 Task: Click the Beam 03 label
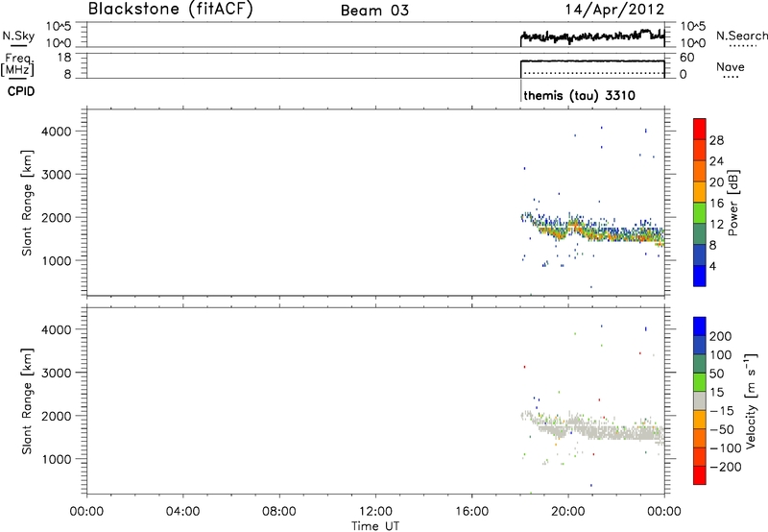pyautogui.click(x=374, y=11)
